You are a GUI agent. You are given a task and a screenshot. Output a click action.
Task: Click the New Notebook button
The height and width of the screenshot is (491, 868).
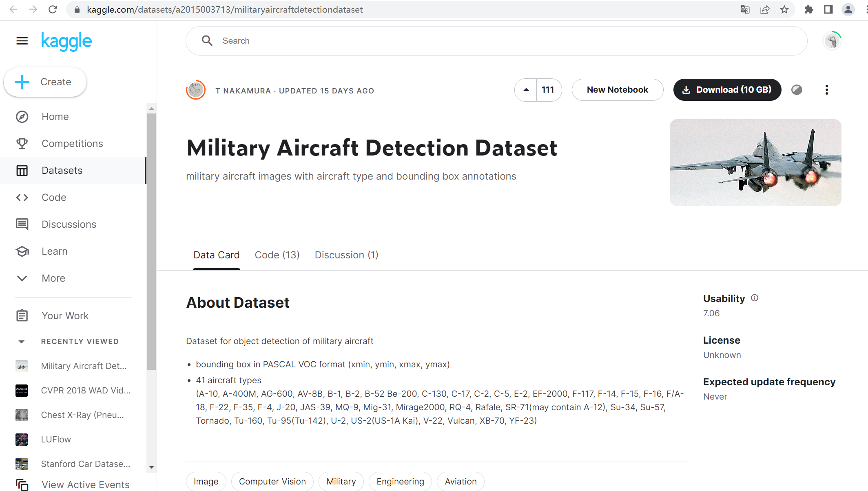617,90
